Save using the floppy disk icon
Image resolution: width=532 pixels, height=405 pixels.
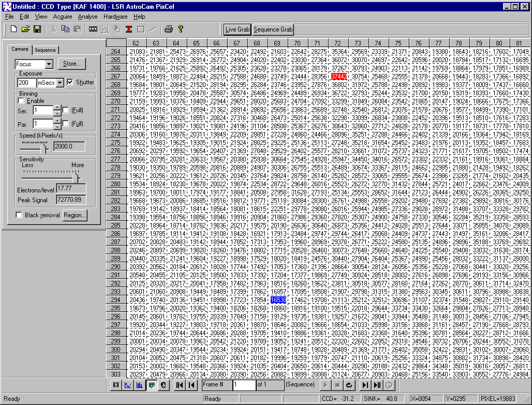(x=37, y=29)
